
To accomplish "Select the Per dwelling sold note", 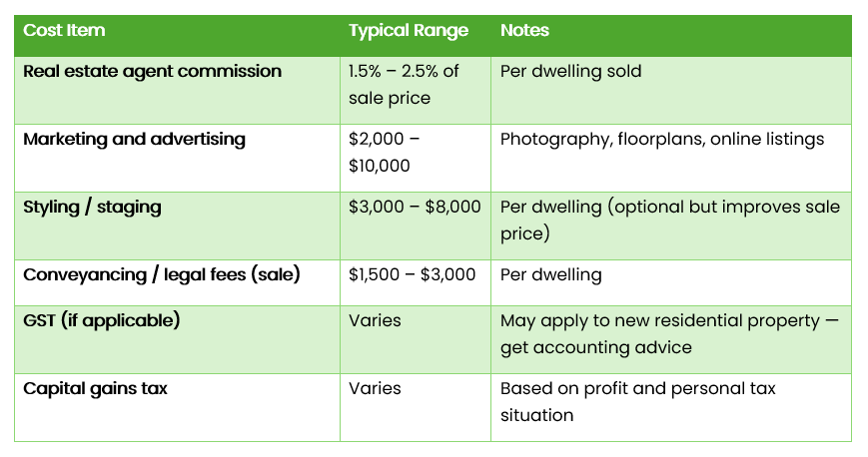I will click(x=570, y=72).
